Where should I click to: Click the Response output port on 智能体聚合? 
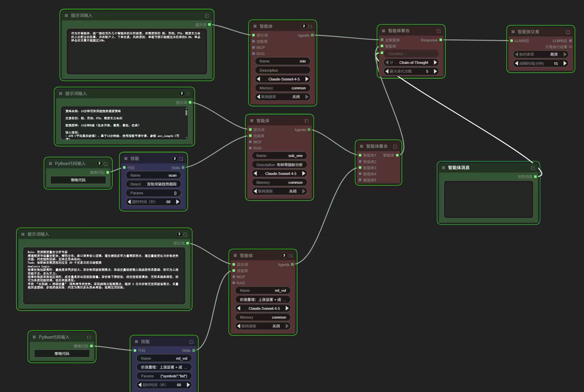coord(441,40)
